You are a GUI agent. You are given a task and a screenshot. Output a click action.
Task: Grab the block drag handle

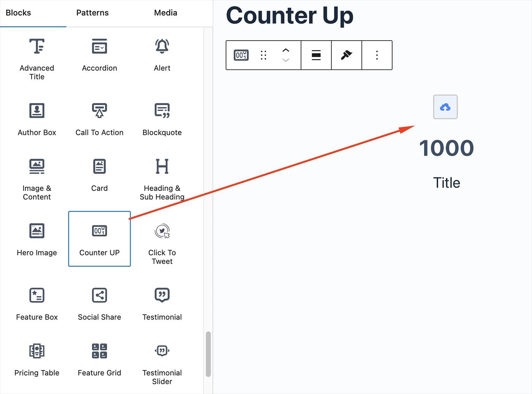coord(263,55)
